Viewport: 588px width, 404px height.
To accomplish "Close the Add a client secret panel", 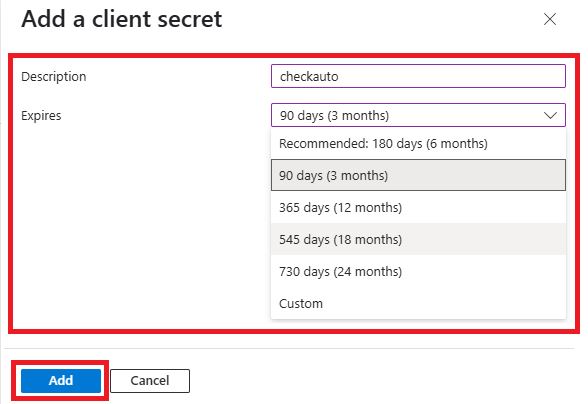I will click(x=550, y=19).
